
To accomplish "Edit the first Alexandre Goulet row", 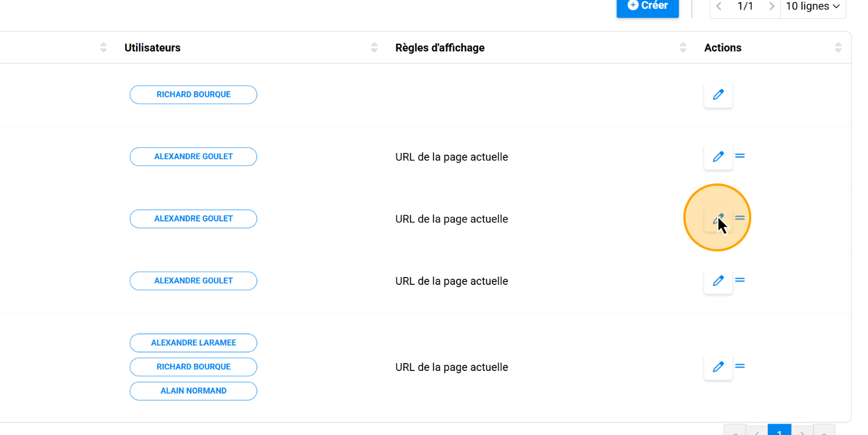I will (x=718, y=157).
